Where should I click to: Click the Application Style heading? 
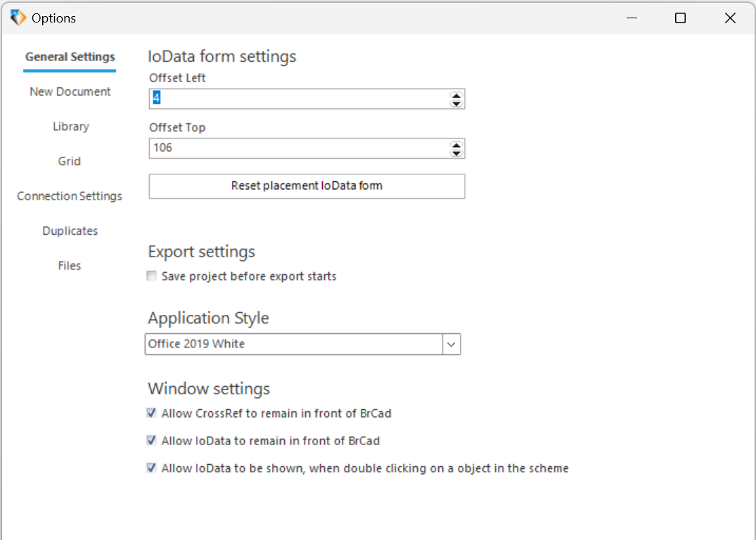[x=208, y=319]
